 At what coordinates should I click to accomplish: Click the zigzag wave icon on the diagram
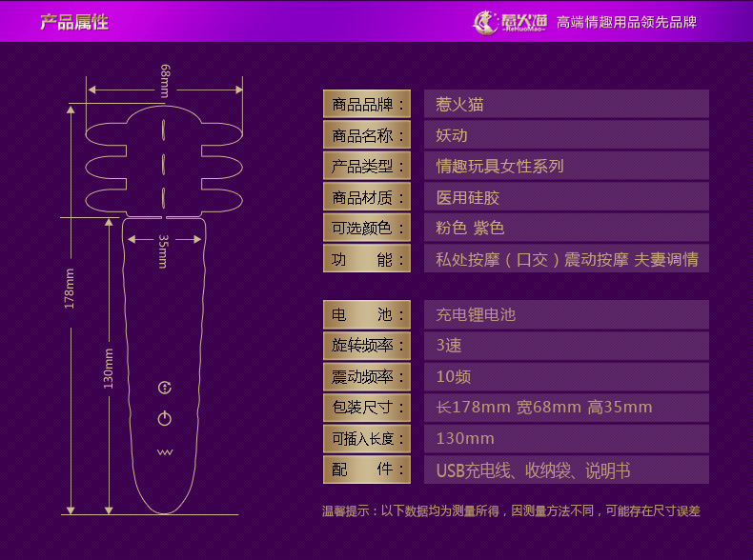[165, 451]
